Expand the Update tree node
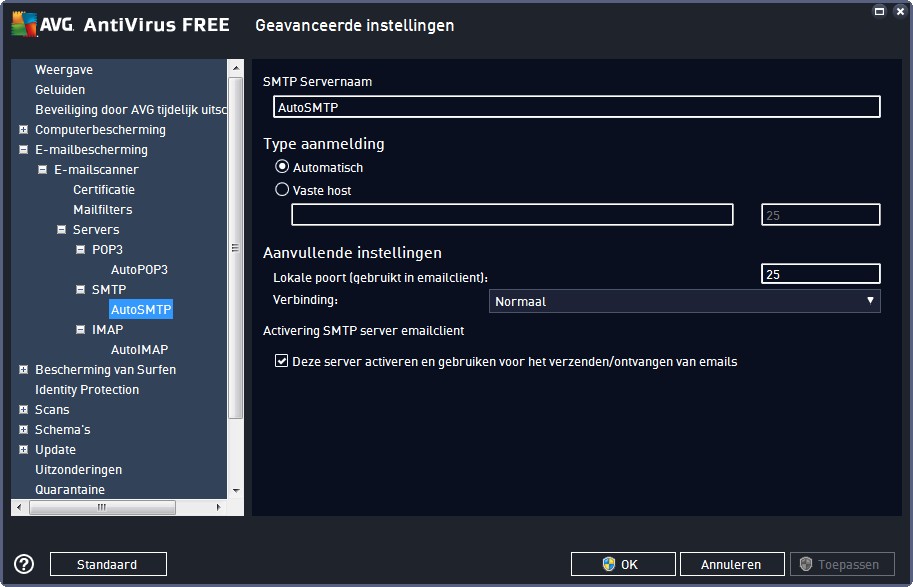The image size is (913, 587). 23,450
